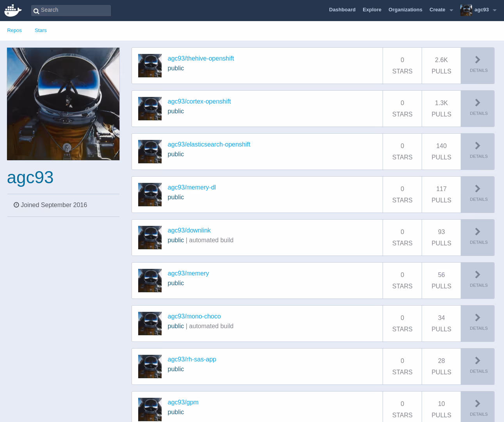
Task: Switch to the Stars tab
Action: point(41,30)
